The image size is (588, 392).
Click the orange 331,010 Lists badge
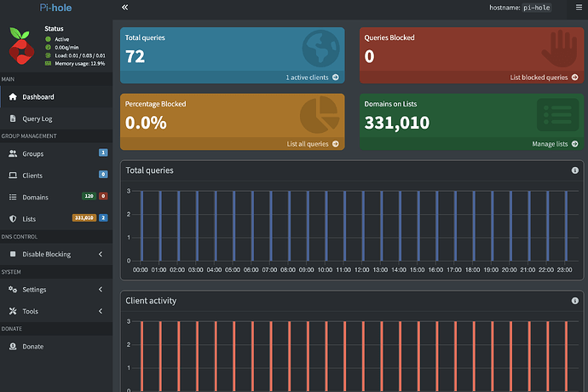coord(84,218)
